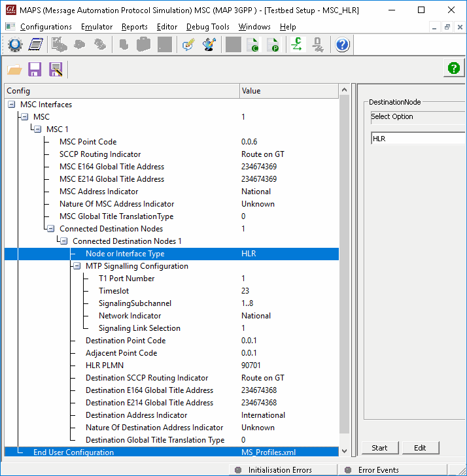Click the grayed stamp toolbar icon
The width and height of the screenshot is (467, 476).
click(318, 44)
